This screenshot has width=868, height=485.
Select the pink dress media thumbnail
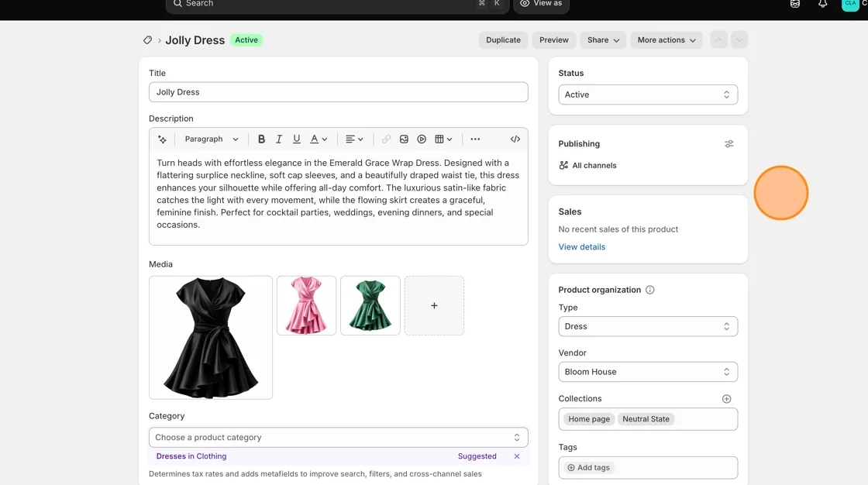(307, 305)
